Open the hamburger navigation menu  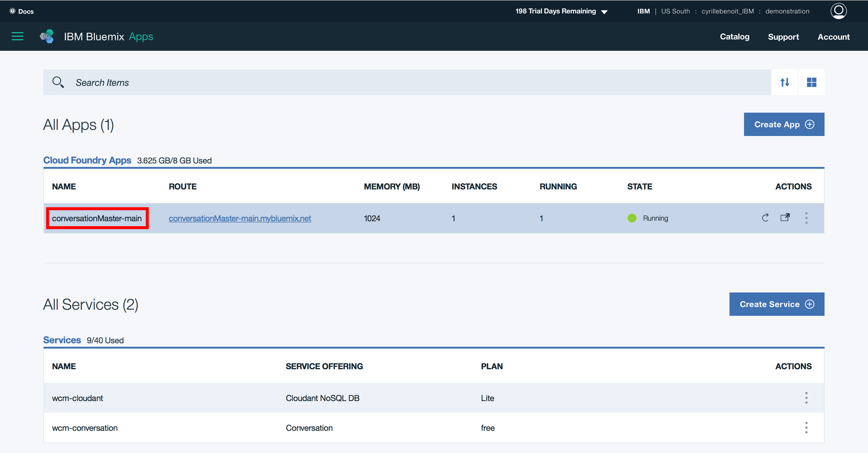click(17, 36)
